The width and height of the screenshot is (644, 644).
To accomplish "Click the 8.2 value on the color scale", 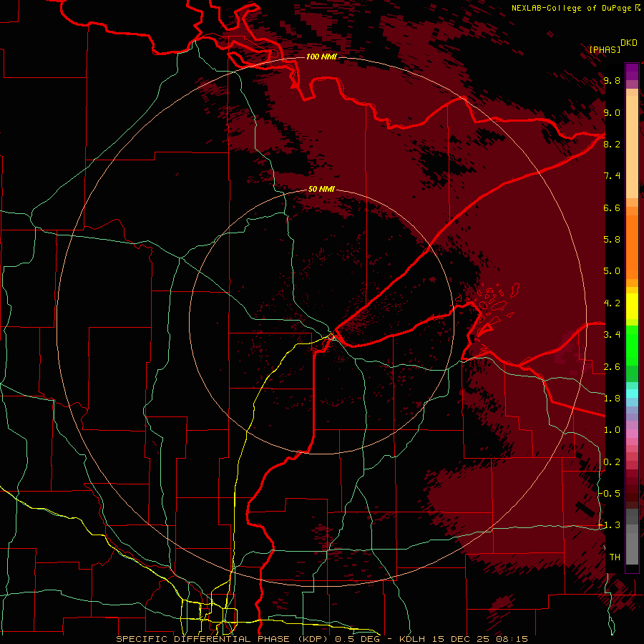I will coord(612,144).
